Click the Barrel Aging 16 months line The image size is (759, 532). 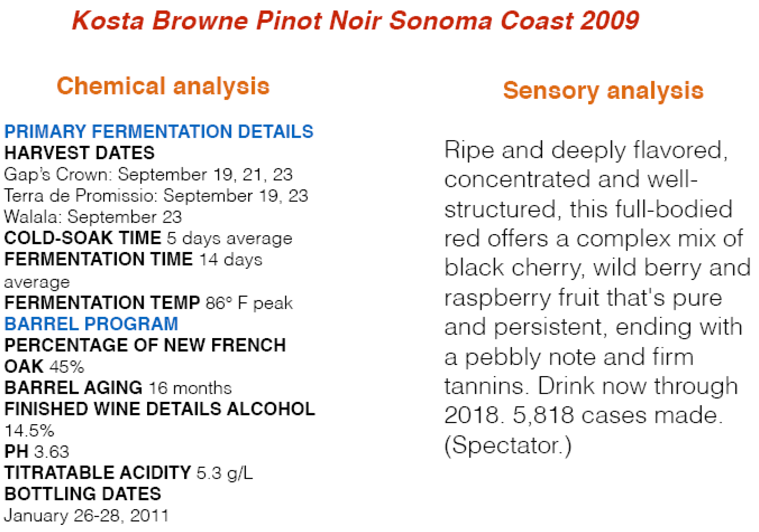tap(118, 388)
